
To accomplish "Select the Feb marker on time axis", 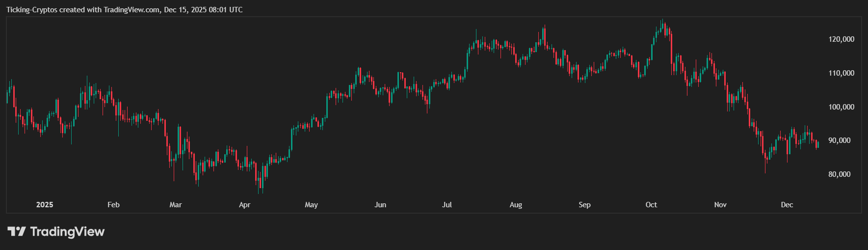I will click(x=113, y=205).
